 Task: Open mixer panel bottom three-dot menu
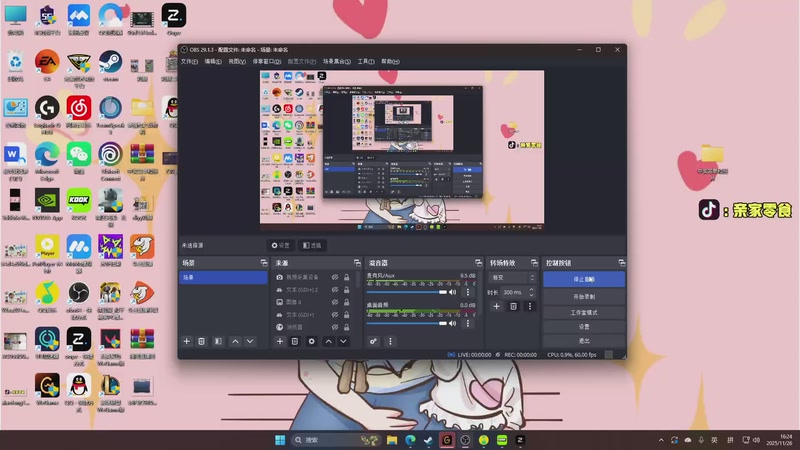pyautogui.click(x=390, y=341)
